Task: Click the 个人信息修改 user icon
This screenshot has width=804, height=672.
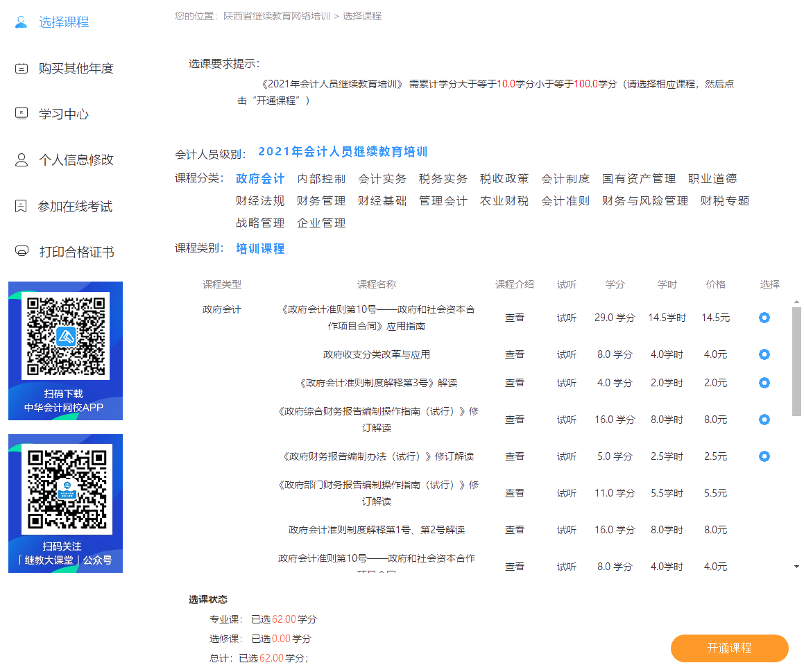Action: tap(22, 160)
